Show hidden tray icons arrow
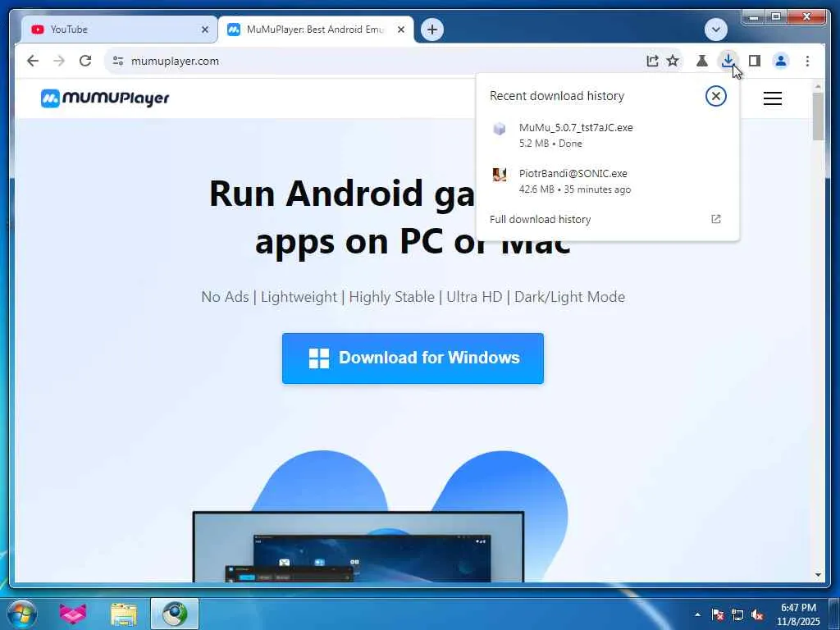 [697, 614]
